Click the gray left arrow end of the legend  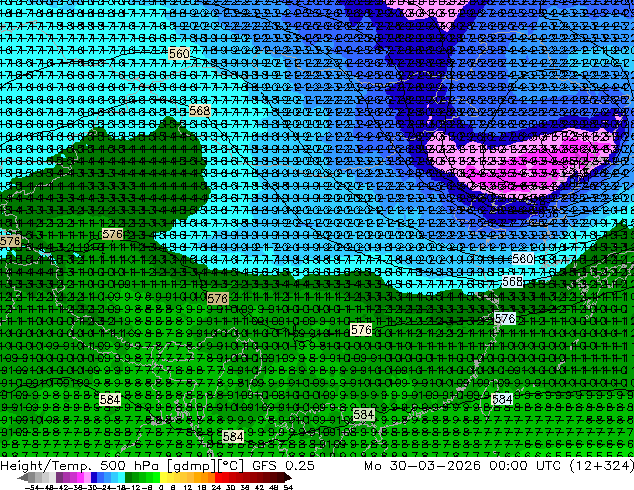[x=23, y=478]
